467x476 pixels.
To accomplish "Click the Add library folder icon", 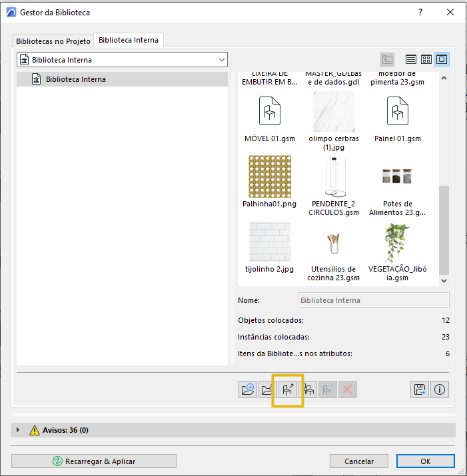I will click(x=248, y=389).
